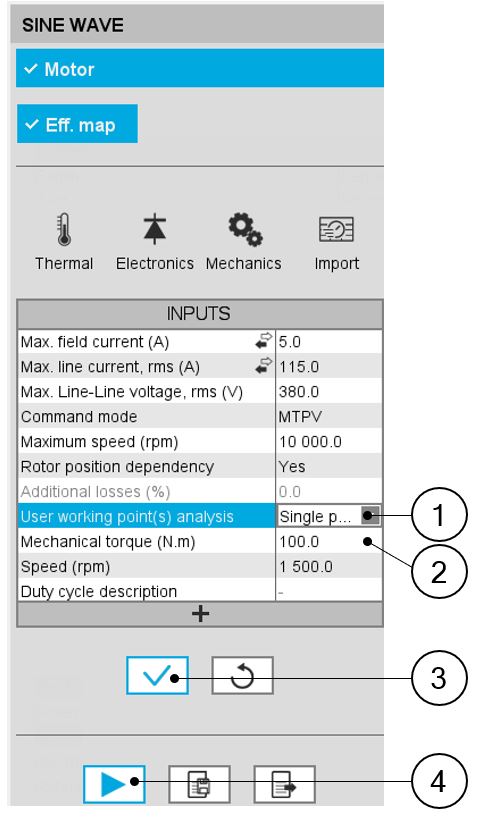
Task: Select the Eff. map tab
Action: coord(77,123)
